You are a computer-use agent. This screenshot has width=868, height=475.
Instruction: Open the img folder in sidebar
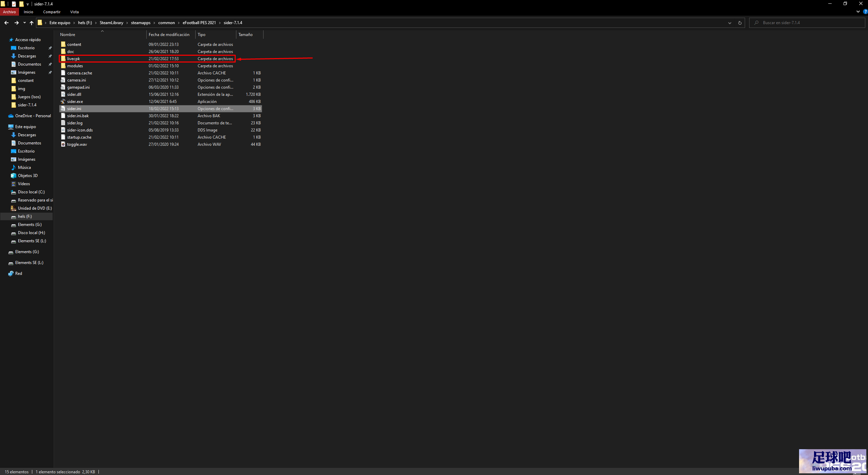click(21, 89)
